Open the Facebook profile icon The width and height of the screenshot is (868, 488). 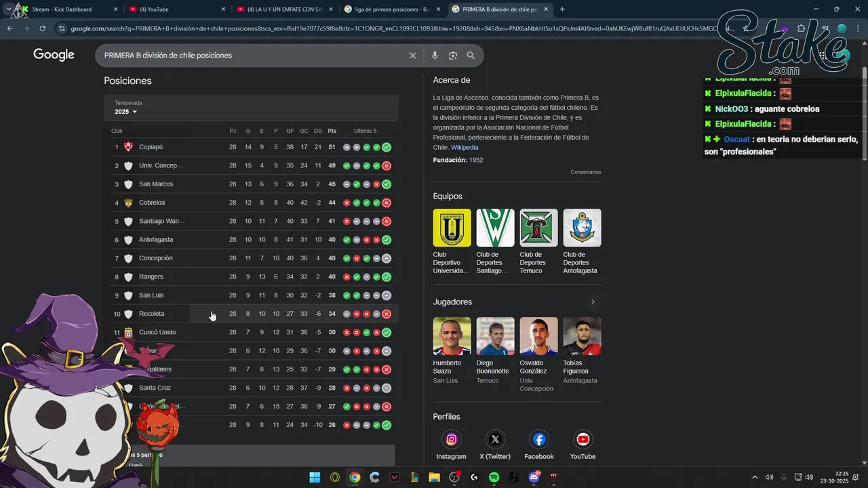539,439
